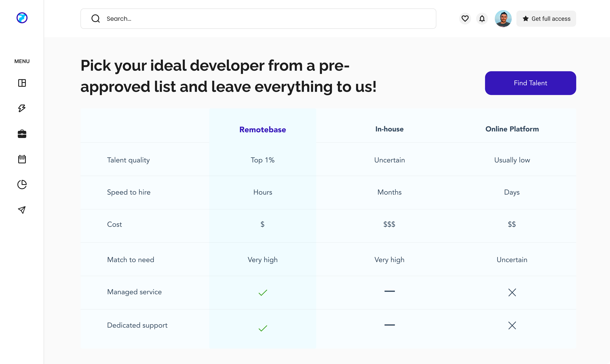Click the Remotebase column header

(263, 130)
